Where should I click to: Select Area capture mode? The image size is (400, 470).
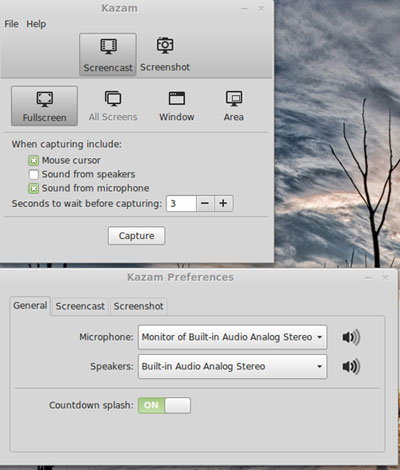click(234, 106)
